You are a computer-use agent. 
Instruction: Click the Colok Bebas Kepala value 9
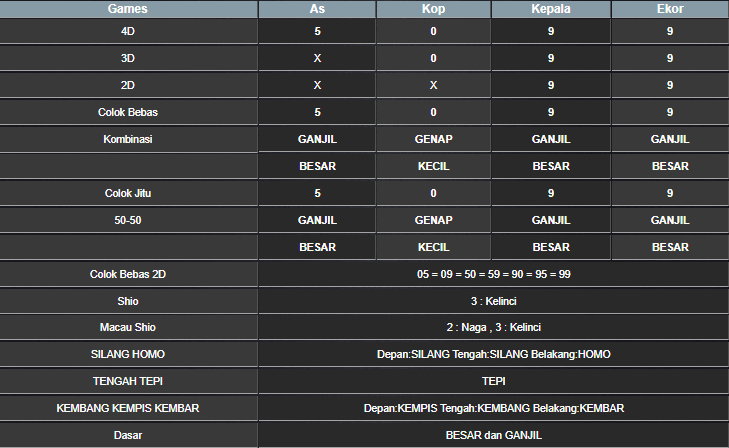(x=551, y=112)
